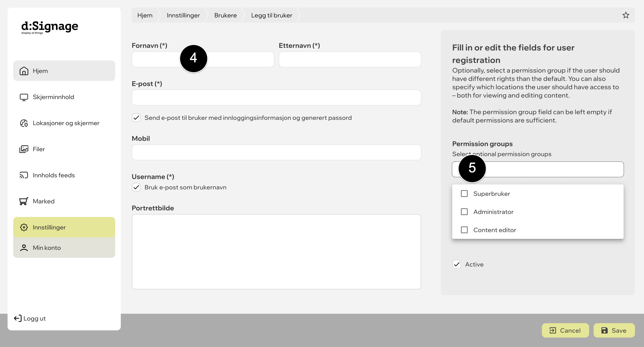Focus the Mobil input field
This screenshot has width=644, height=347.
[276, 153]
